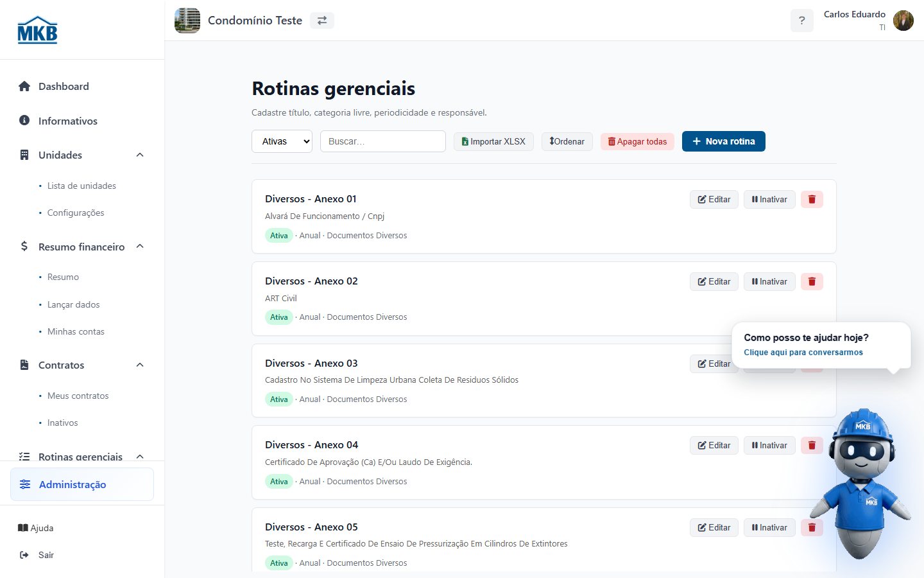Open Inativos under Contratos

coord(62,423)
